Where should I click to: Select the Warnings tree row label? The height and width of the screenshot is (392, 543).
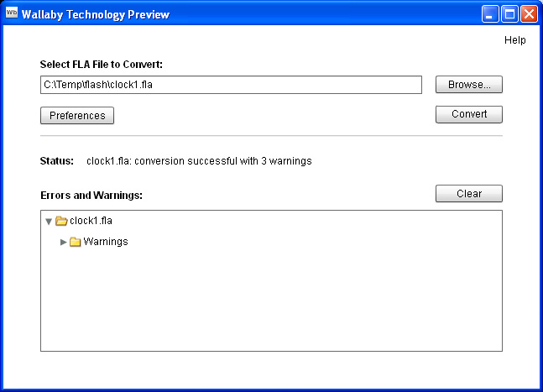click(x=106, y=242)
